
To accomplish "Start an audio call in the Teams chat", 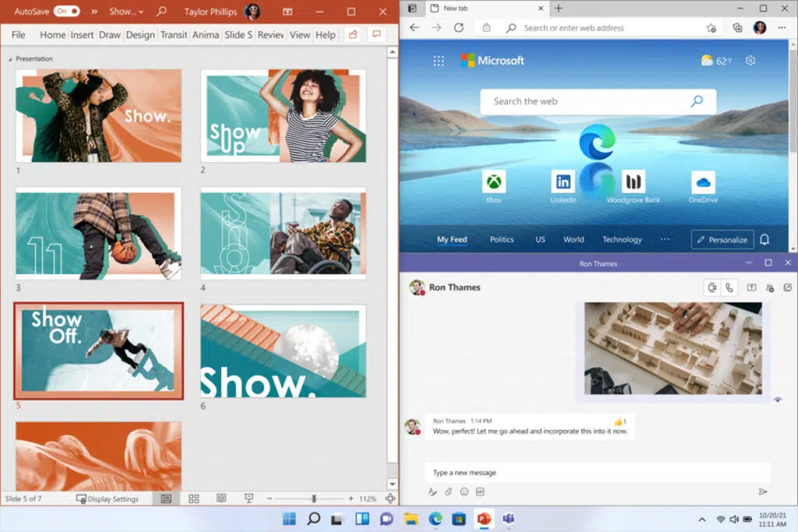I will [729, 287].
